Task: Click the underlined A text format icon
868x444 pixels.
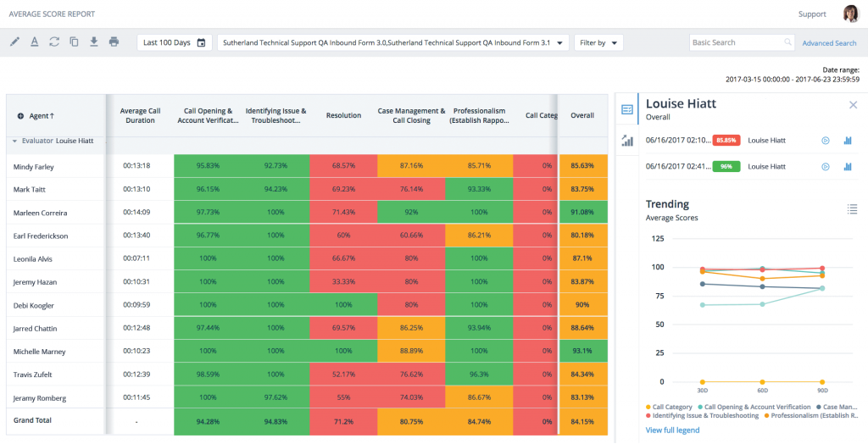Action: pyautogui.click(x=35, y=42)
